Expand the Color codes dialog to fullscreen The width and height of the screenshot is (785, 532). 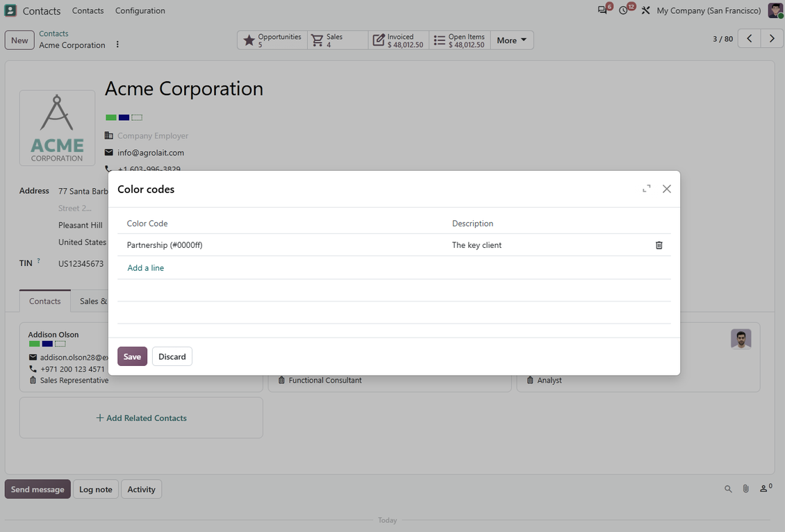click(646, 189)
